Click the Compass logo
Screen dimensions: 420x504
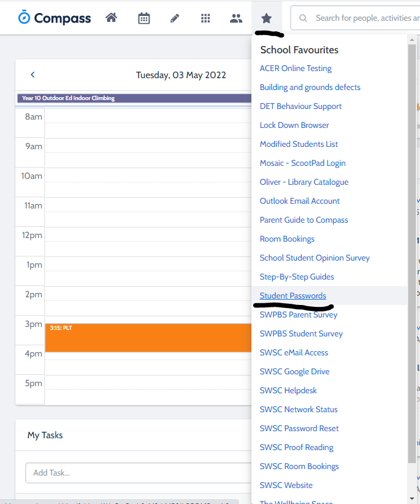(54, 18)
